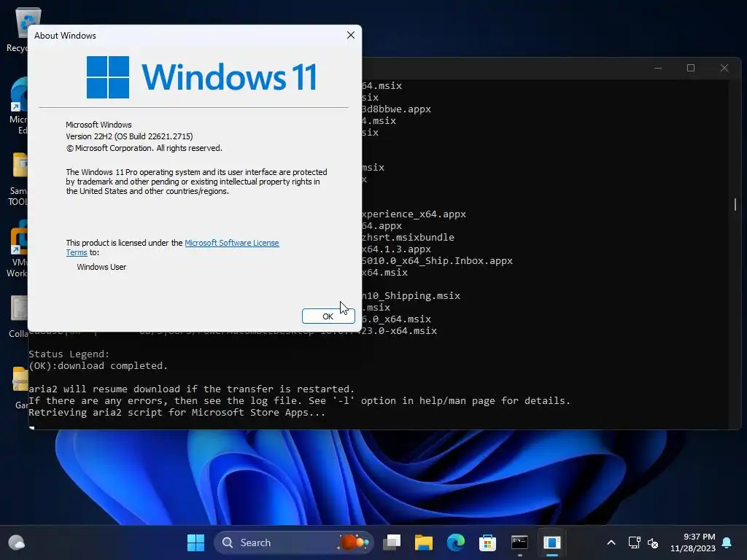The image size is (747, 560).
Task: Click 'Status Legend:' line in console
Action: click(69, 354)
